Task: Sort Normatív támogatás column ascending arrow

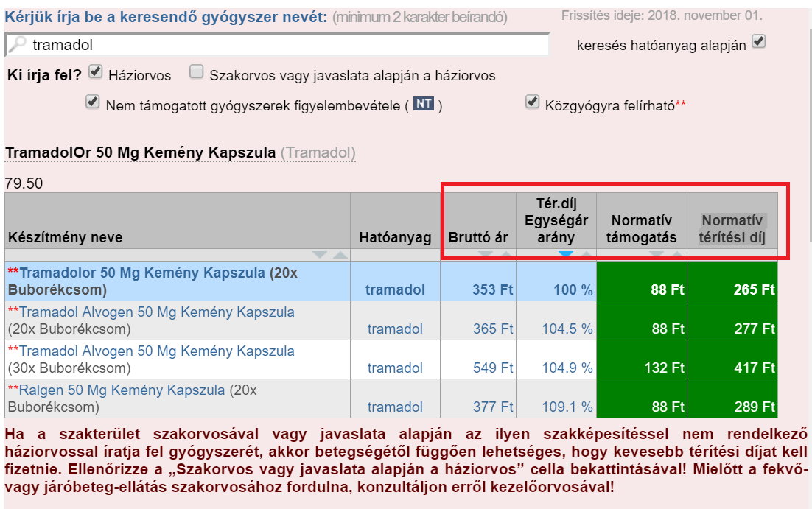Action: point(677,254)
